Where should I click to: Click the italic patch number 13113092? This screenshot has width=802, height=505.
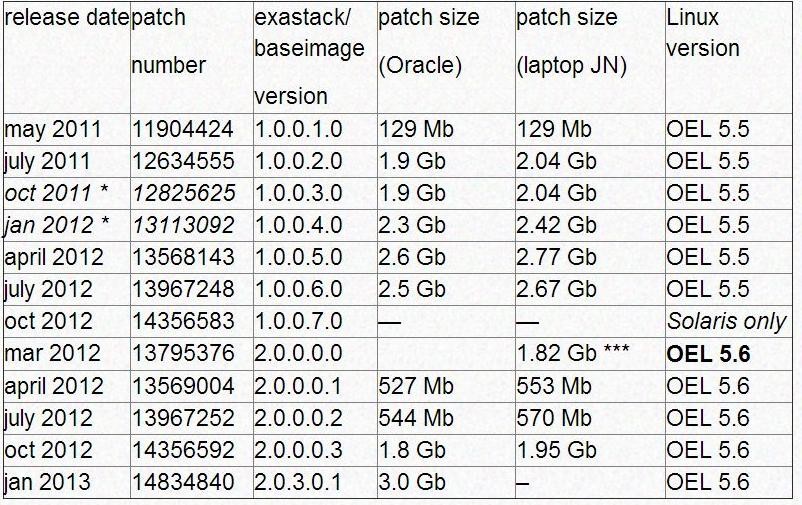(x=184, y=225)
